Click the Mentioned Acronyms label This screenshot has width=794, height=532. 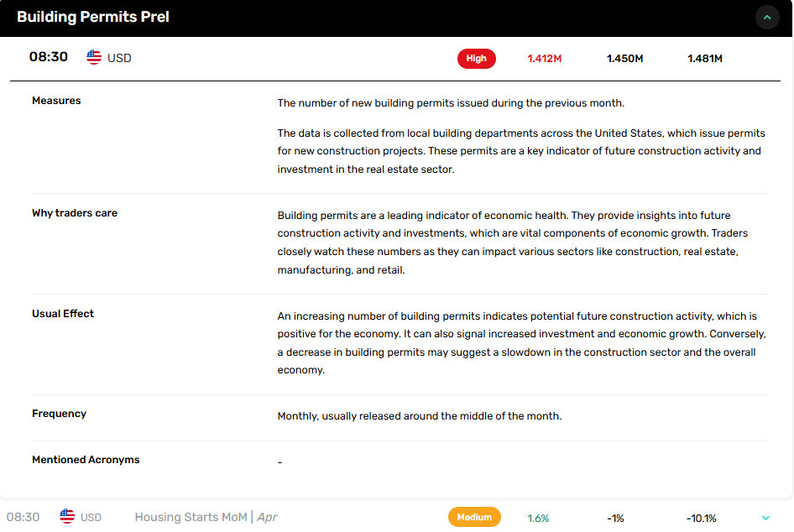coord(86,459)
